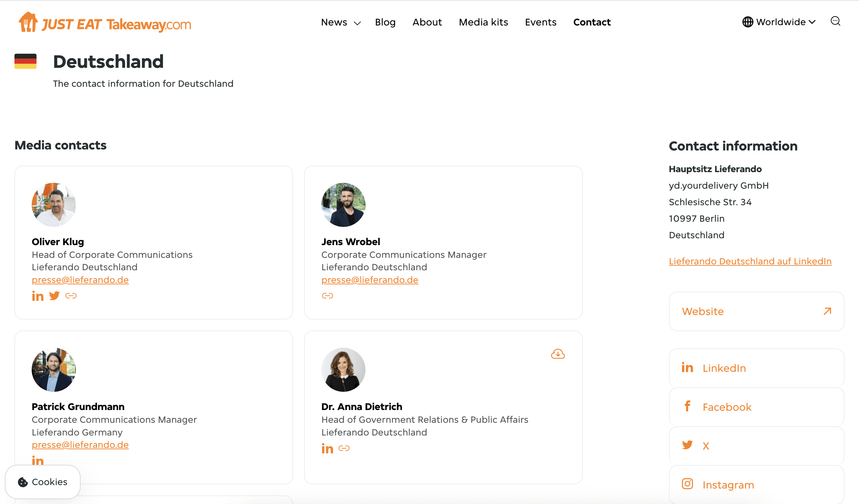
Task: Select the Contact menu item
Action: coord(592,22)
